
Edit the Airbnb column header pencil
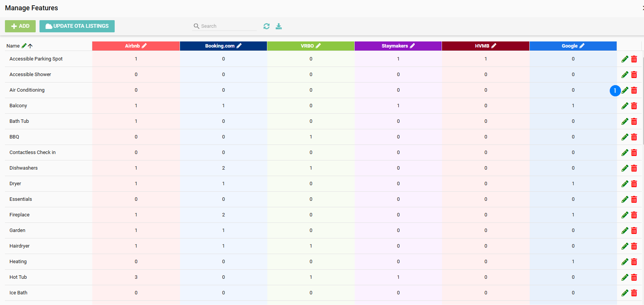[x=144, y=46]
